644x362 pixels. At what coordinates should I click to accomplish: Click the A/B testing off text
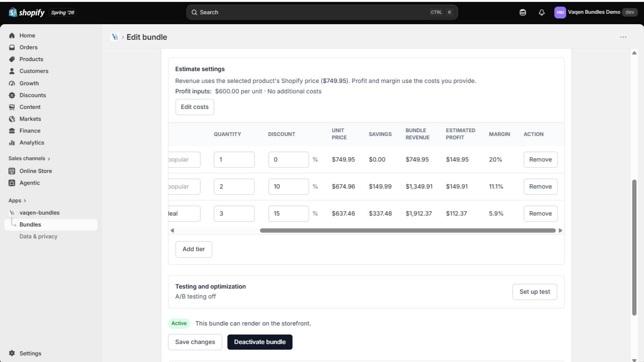point(196,296)
